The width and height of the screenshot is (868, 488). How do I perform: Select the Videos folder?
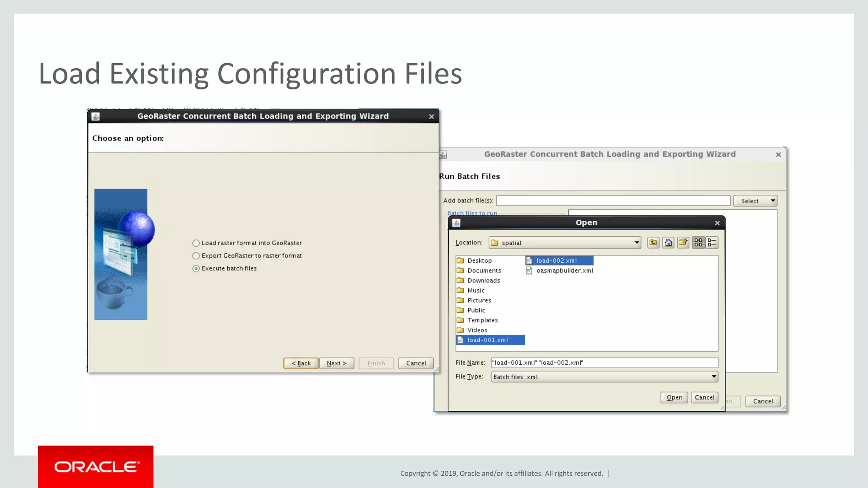(x=472, y=330)
